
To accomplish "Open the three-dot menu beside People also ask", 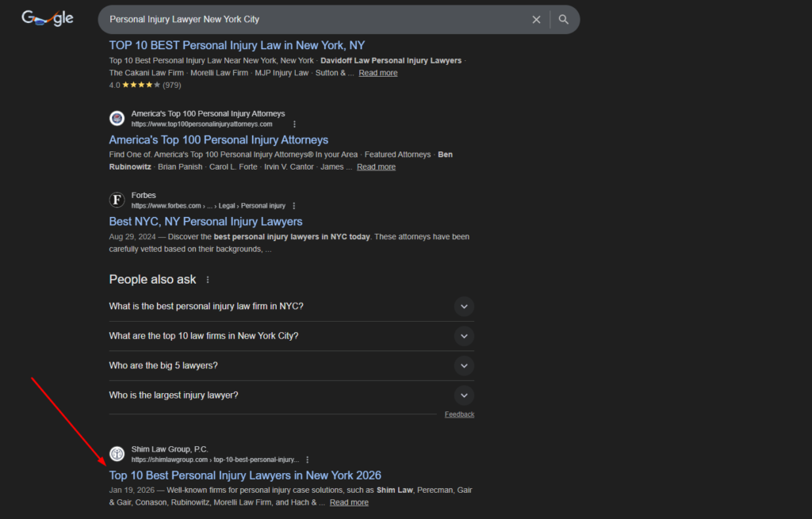I will 207,279.
